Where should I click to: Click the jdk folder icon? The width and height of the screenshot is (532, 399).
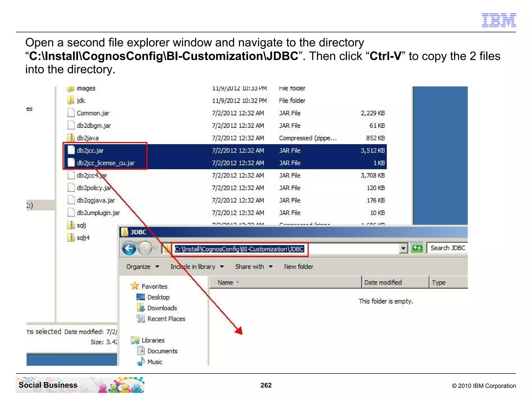[x=71, y=100]
